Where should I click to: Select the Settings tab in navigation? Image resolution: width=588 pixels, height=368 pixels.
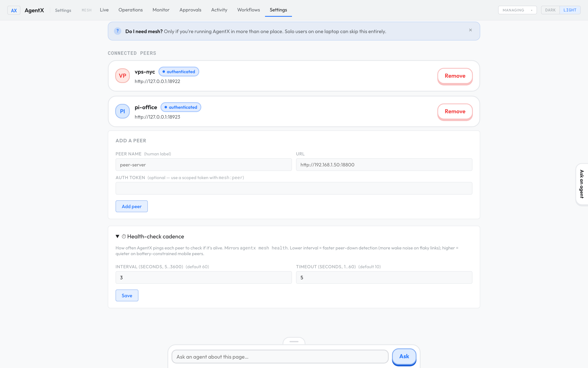tap(278, 10)
